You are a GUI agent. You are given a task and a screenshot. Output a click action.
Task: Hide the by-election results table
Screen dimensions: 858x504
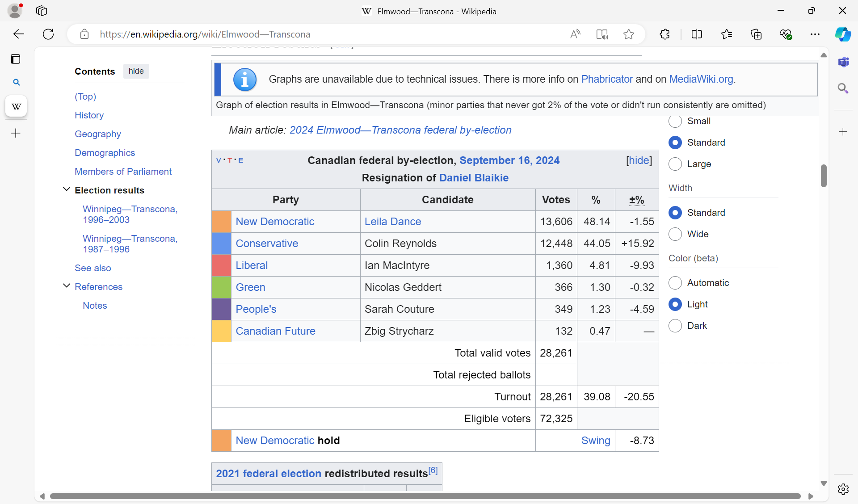639,160
